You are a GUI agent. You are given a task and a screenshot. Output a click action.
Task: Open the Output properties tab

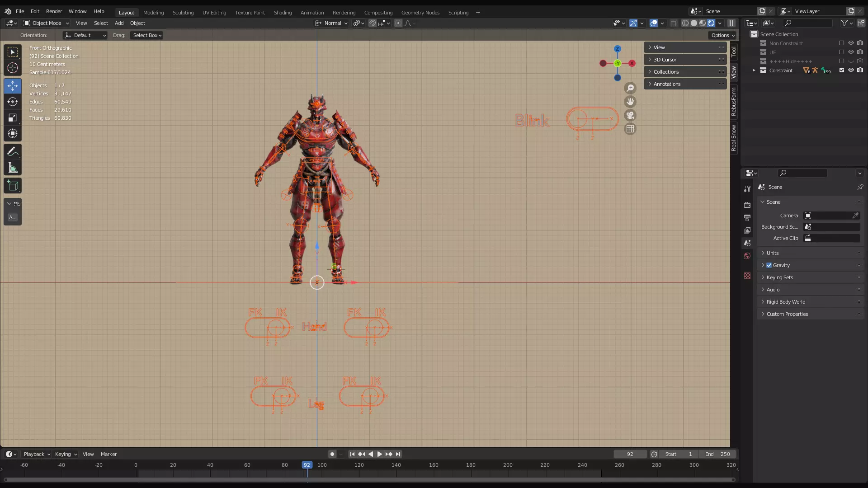(747, 217)
